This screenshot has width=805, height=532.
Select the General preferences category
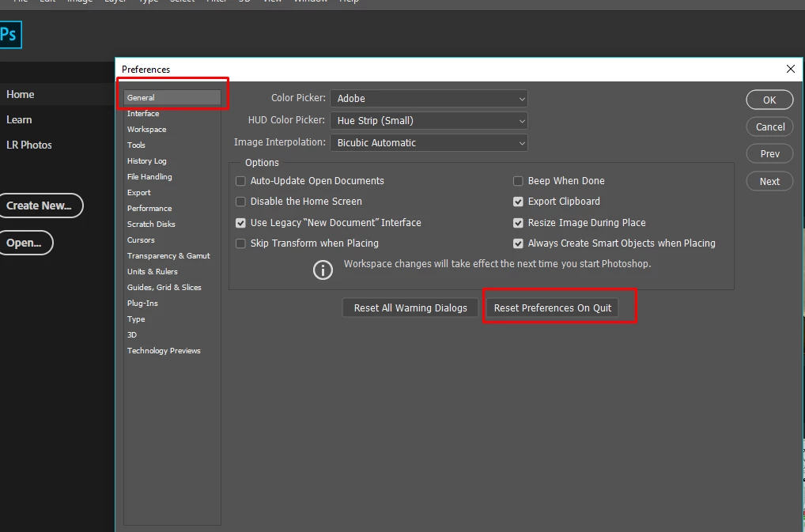pos(172,97)
